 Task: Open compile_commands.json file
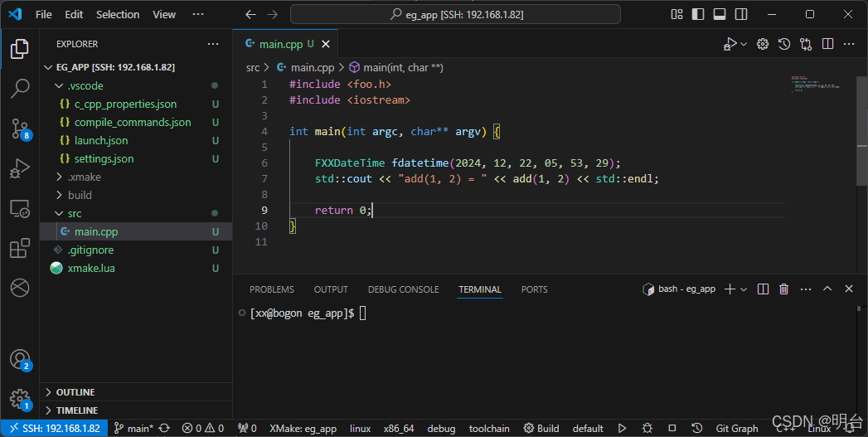click(x=136, y=123)
